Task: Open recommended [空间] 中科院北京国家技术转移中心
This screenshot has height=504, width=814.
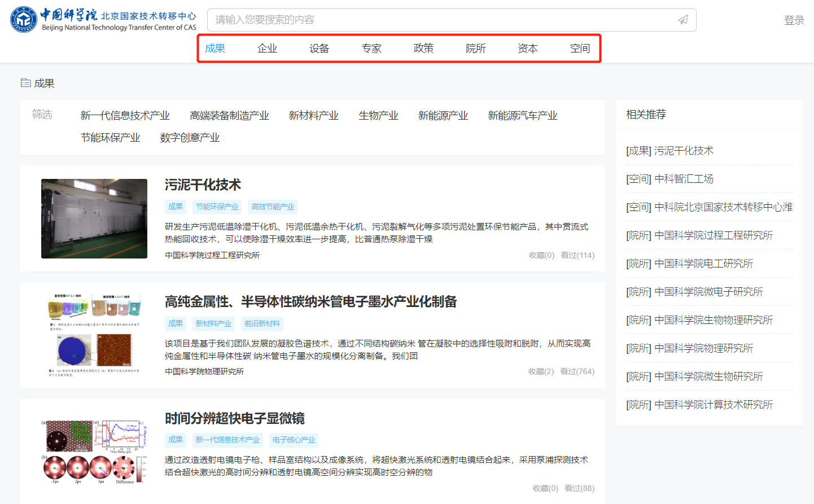Action: coord(710,207)
